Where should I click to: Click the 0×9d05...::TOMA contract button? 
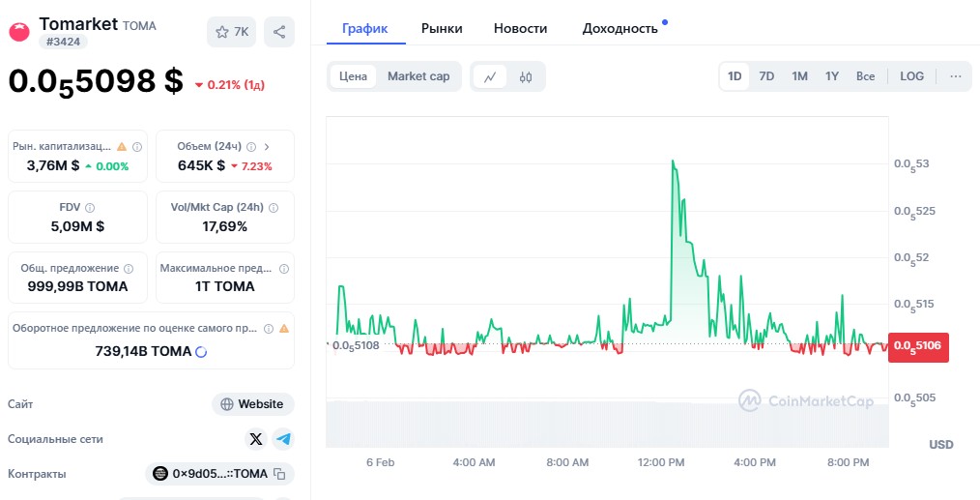219,474
